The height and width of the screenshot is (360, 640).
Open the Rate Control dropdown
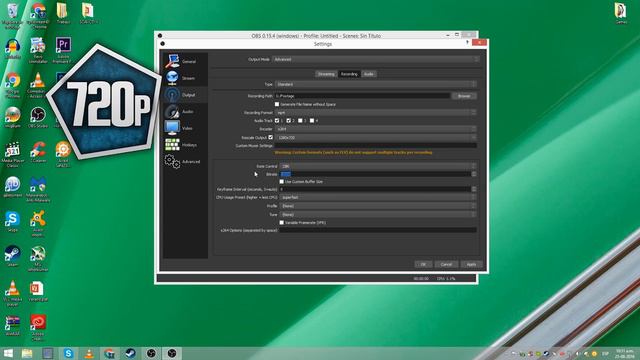click(378, 166)
